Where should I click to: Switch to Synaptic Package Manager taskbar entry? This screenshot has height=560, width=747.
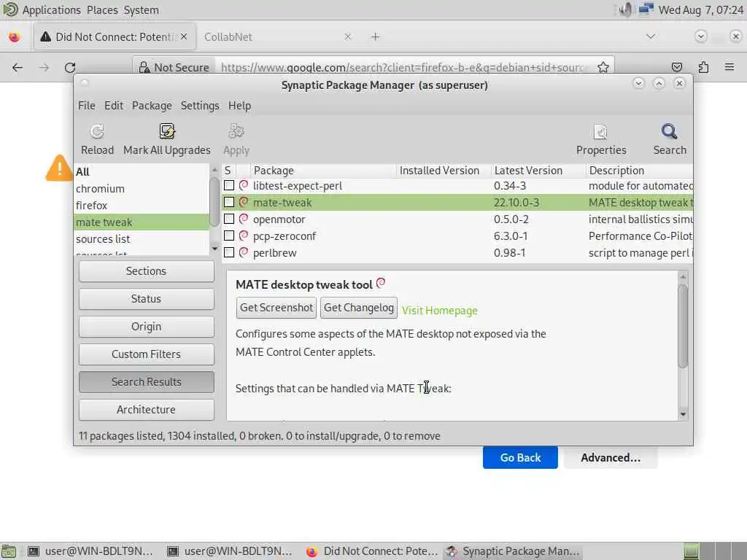point(514,551)
